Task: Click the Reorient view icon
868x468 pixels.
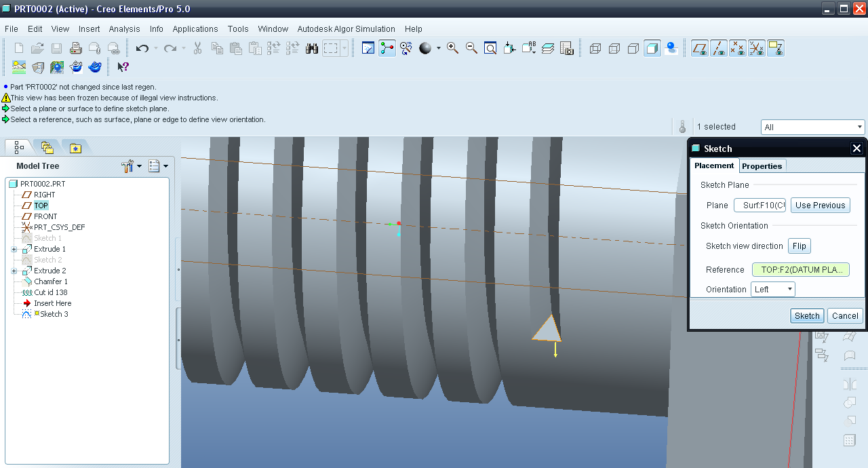Action: point(509,48)
